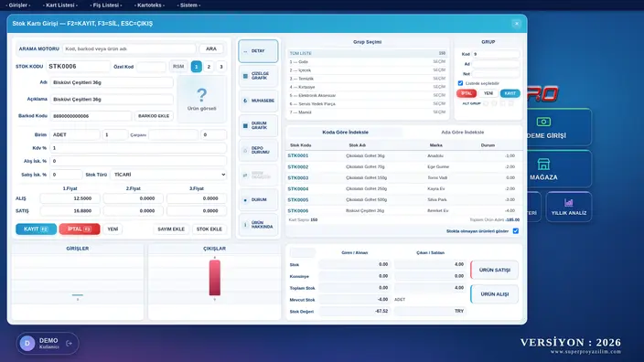The width and height of the screenshot is (644, 362).
Task: Select group 6 — Servis Yedek Parça row
Action: pyautogui.click(x=367, y=104)
